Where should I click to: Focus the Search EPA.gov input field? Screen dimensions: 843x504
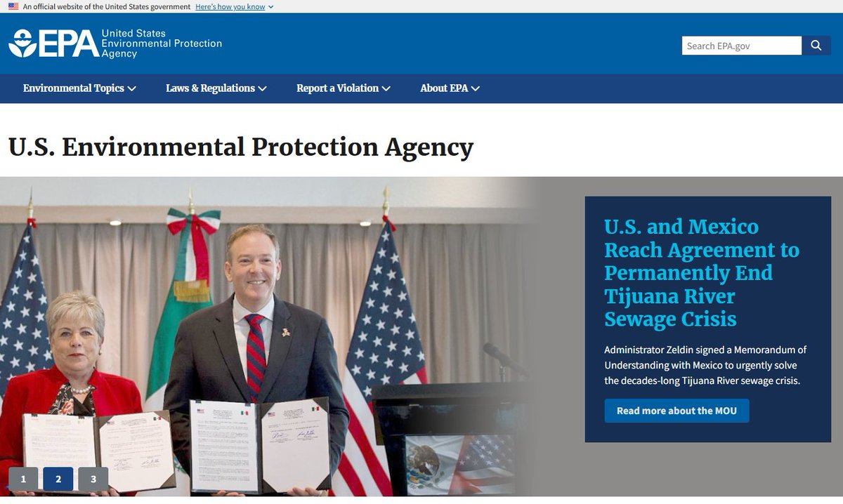(x=742, y=46)
